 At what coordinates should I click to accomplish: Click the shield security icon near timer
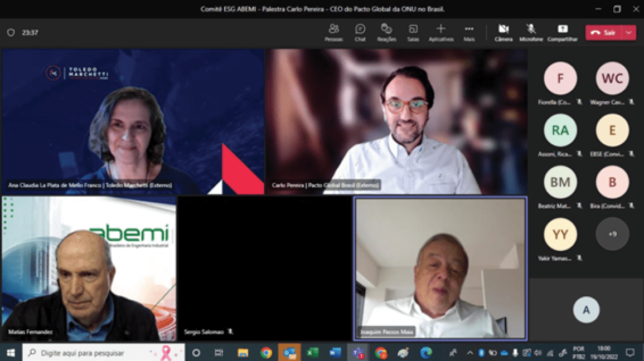11,32
